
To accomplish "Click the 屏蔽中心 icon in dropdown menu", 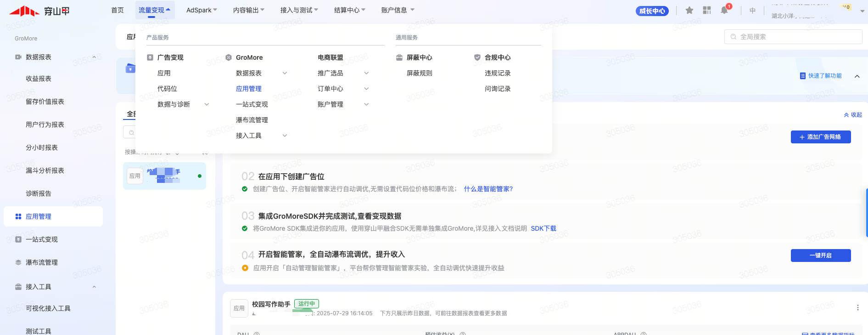I will (399, 57).
